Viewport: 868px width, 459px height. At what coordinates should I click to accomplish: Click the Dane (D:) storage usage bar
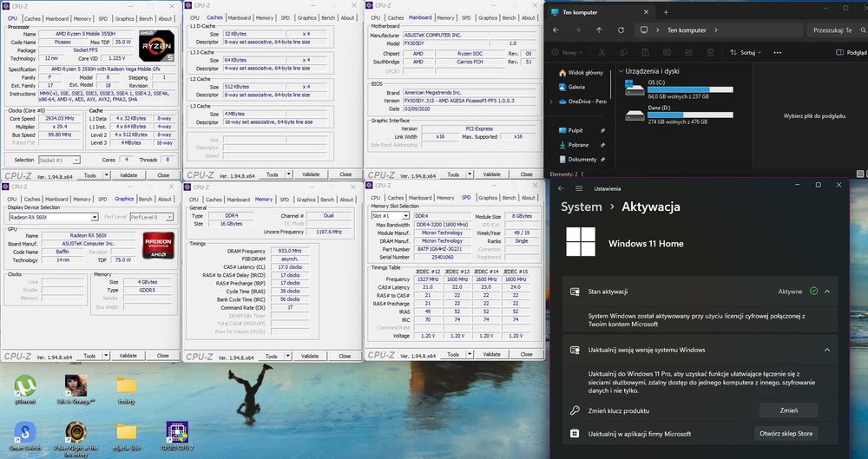(x=690, y=115)
